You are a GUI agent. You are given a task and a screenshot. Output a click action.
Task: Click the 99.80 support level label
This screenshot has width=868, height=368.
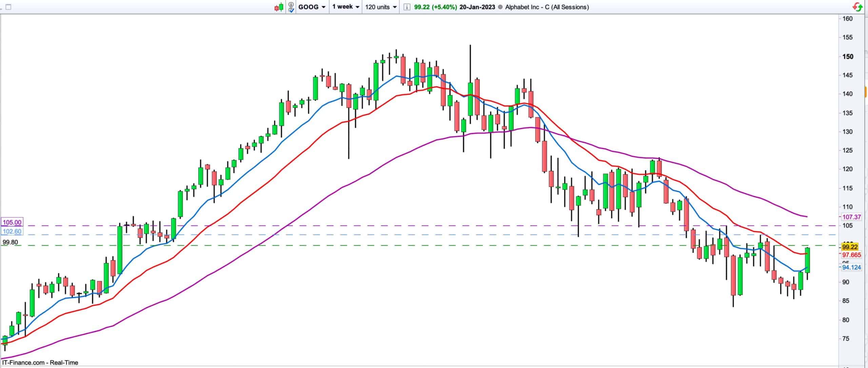pyautogui.click(x=10, y=242)
